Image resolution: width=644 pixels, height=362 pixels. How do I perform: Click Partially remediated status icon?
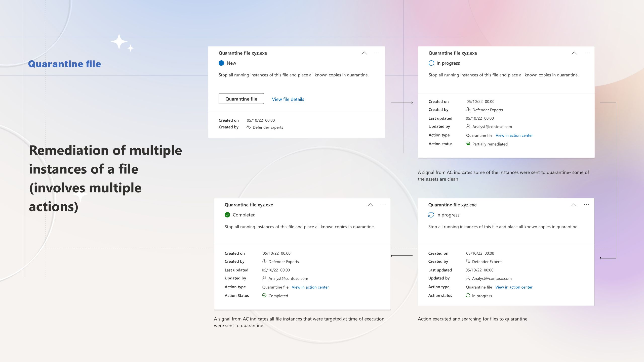click(468, 144)
